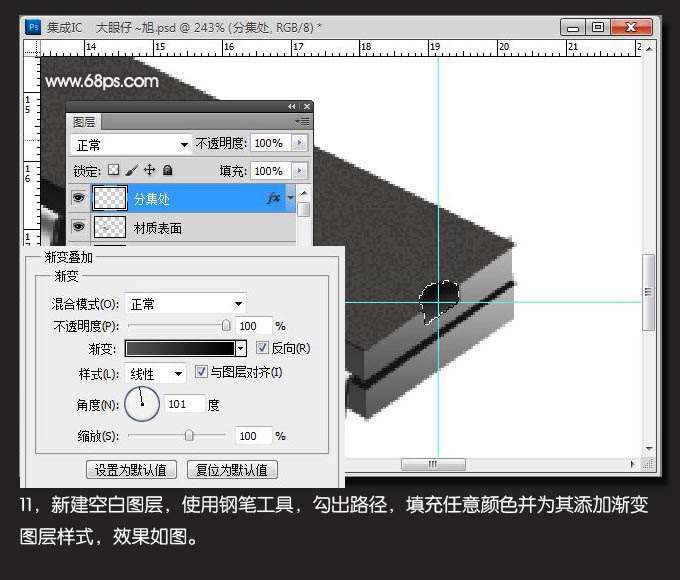Viewport: 680px width, 580px height.
Task: Open the 混合模式 dropdown in gradient overlay
Action: (x=186, y=304)
